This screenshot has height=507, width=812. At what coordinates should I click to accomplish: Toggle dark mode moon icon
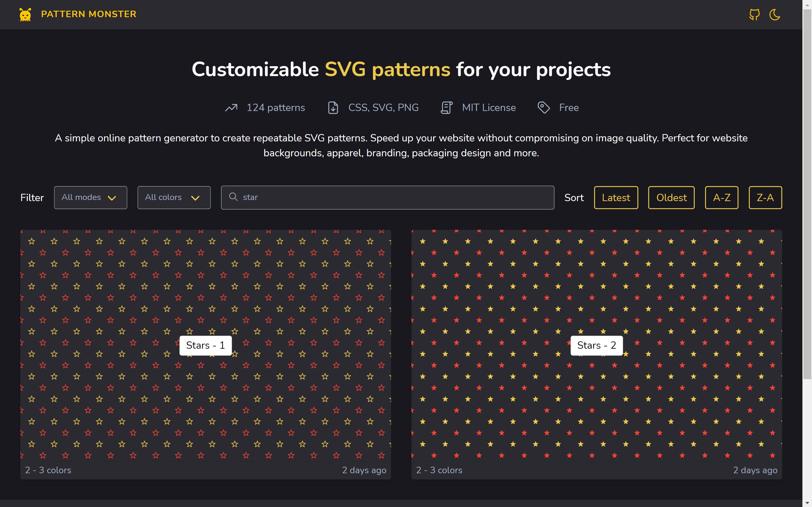pyautogui.click(x=775, y=14)
